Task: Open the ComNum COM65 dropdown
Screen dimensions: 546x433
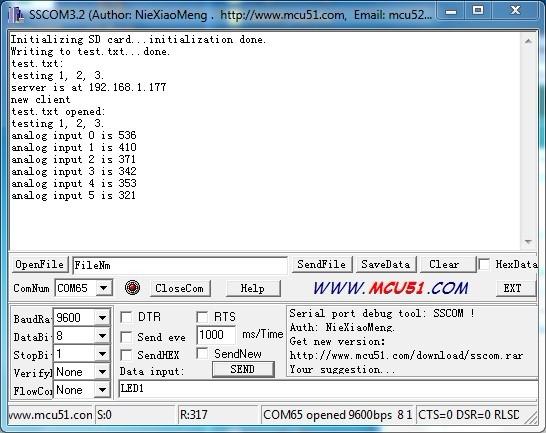Action: coord(103,288)
